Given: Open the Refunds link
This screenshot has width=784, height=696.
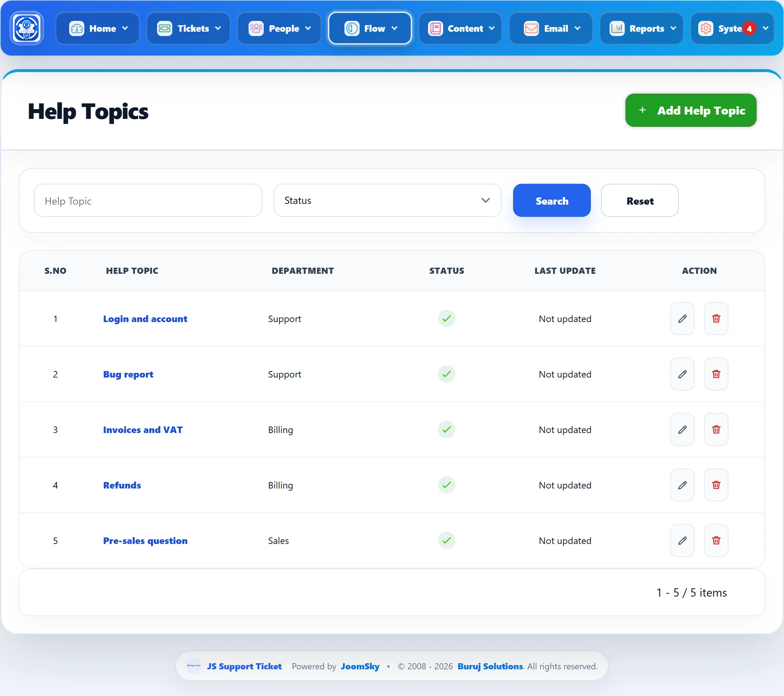Looking at the screenshot, I should tap(121, 485).
